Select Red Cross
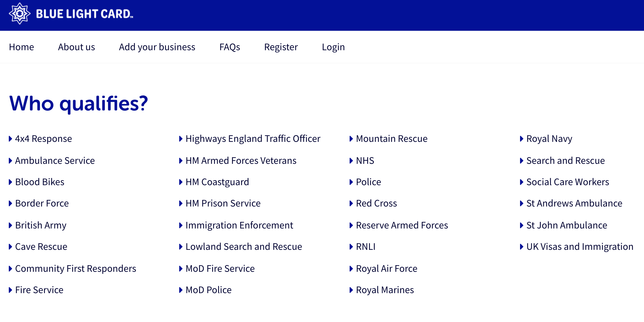The height and width of the screenshot is (322, 644). [377, 203]
